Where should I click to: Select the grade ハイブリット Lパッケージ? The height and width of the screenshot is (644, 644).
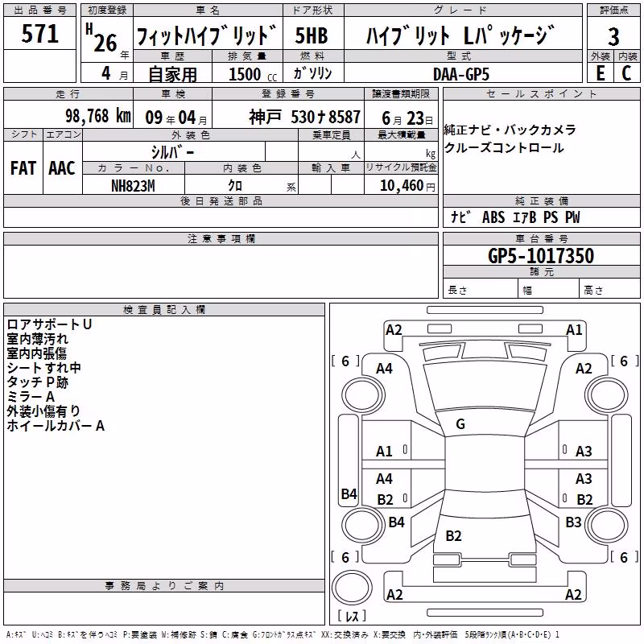pos(460,35)
